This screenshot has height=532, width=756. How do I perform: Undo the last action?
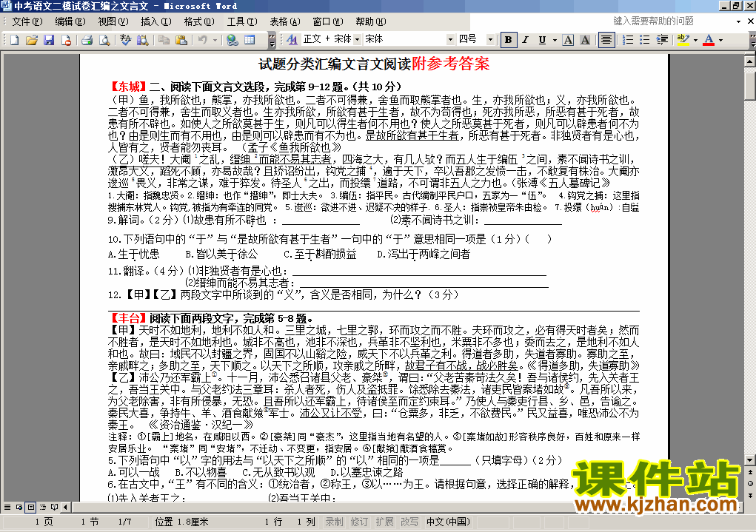[x=202, y=40]
